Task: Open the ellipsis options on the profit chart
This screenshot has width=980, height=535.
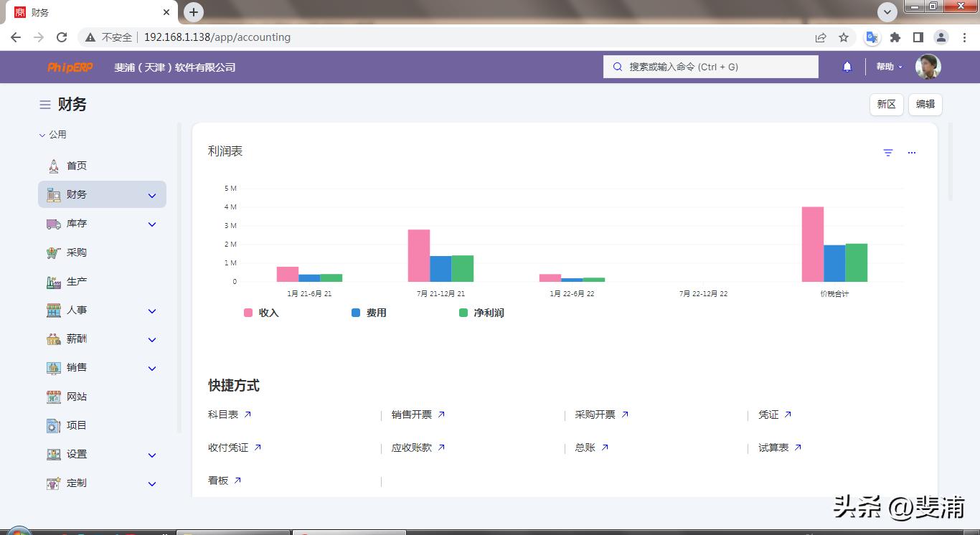Action: click(x=911, y=152)
